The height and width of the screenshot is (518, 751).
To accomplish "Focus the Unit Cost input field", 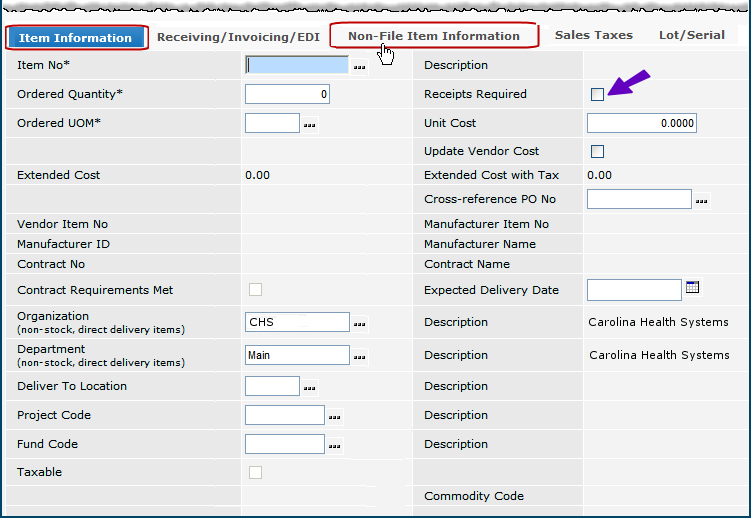I will tap(641, 123).
